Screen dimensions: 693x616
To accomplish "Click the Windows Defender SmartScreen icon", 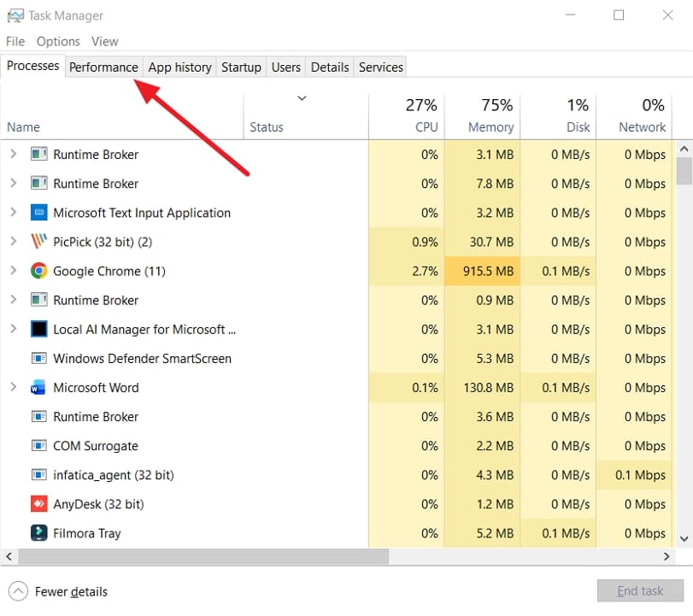I will coord(39,358).
